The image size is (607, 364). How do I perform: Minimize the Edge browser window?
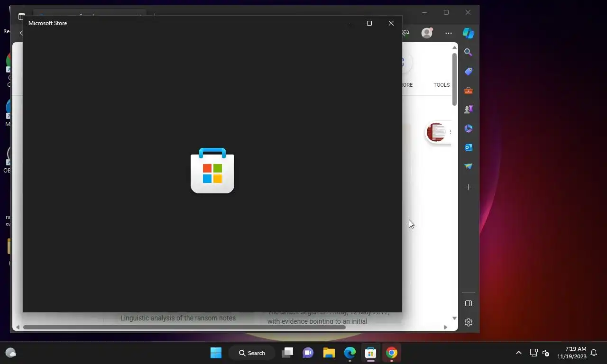pyautogui.click(x=424, y=12)
